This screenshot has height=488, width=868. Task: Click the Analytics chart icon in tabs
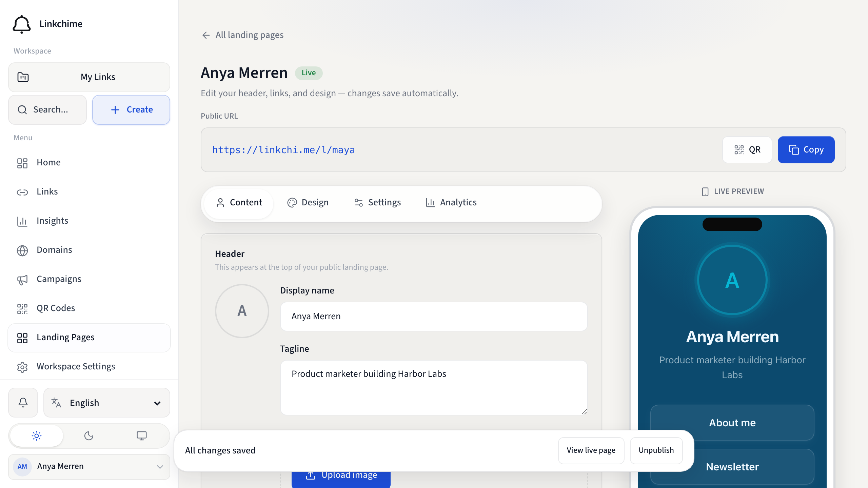(430, 203)
